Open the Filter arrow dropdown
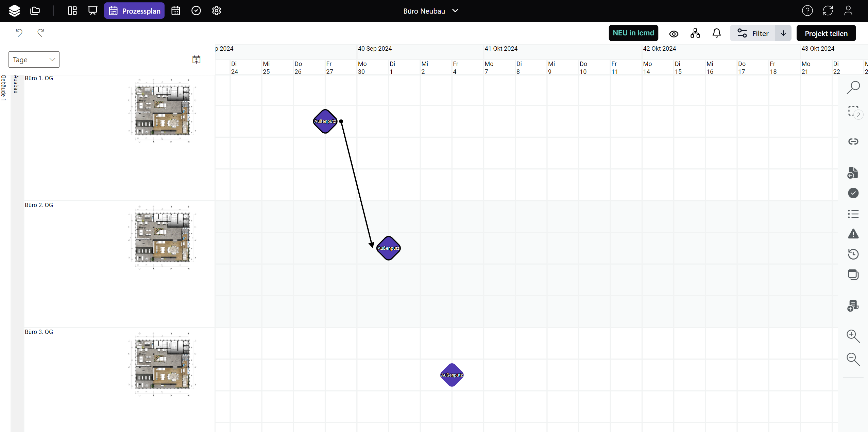Image resolution: width=868 pixels, height=432 pixels. (783, 33)
